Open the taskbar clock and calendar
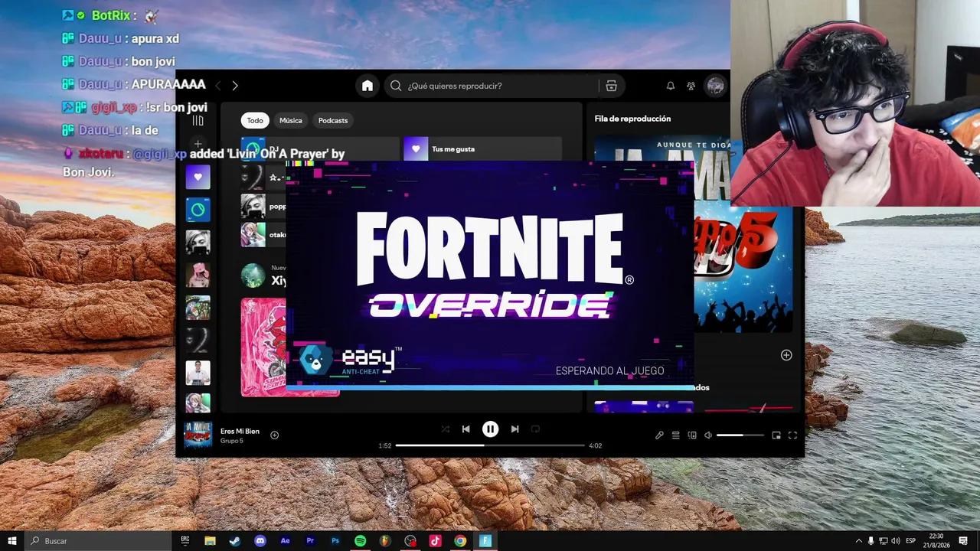This screenshot has height=551, width=980. pyautogui.click(x=936, y=541)
